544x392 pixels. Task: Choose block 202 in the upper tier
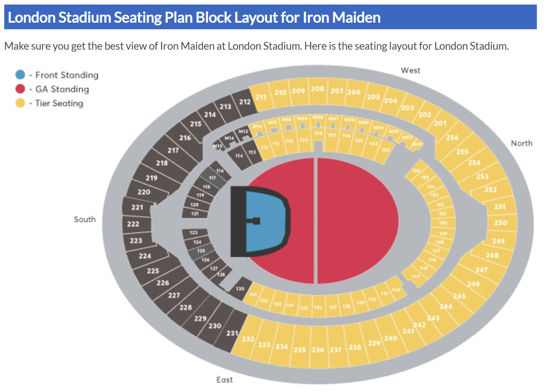(424, 115)
